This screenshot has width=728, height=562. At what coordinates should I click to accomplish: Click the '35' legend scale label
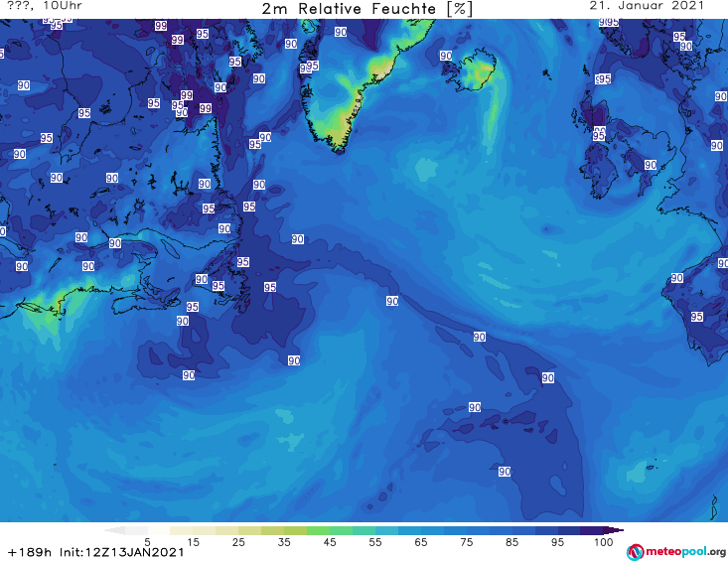[x=284, y=542]
